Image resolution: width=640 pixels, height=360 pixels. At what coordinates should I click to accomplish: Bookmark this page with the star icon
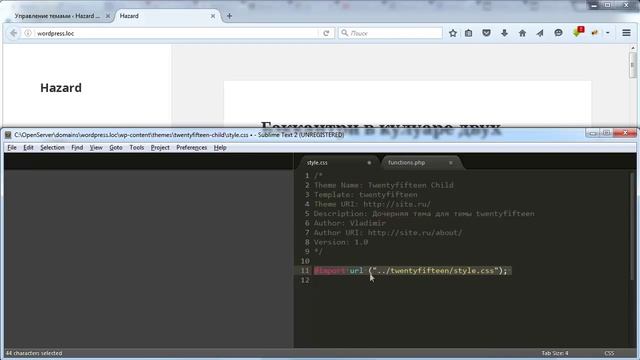pyautogui.click(x=453, y=33)
